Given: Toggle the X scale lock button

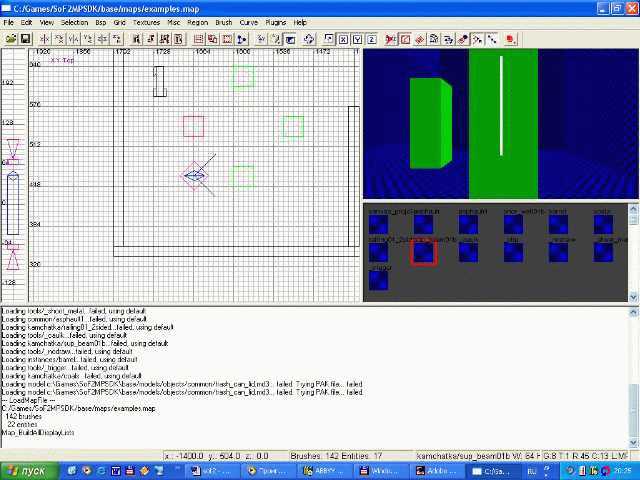Looking at the screenshot, I should coord(343,39).
